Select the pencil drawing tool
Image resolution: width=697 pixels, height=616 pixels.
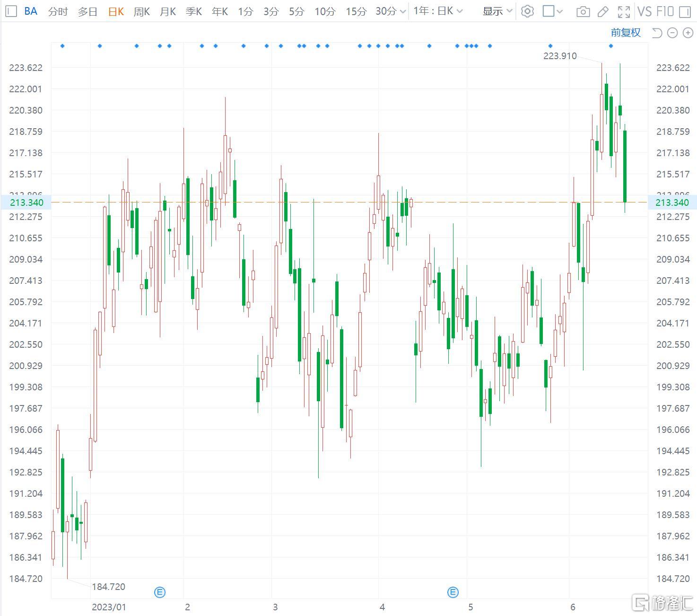[603, 12]
